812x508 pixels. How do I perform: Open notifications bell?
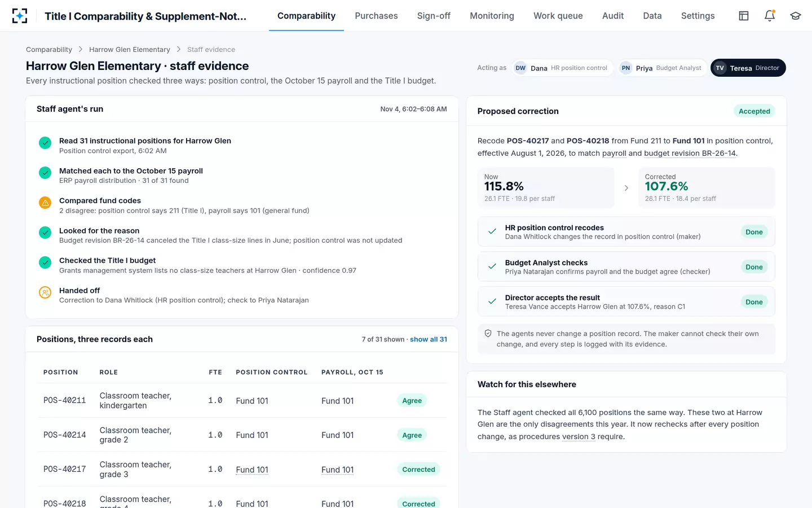(770, 16)
